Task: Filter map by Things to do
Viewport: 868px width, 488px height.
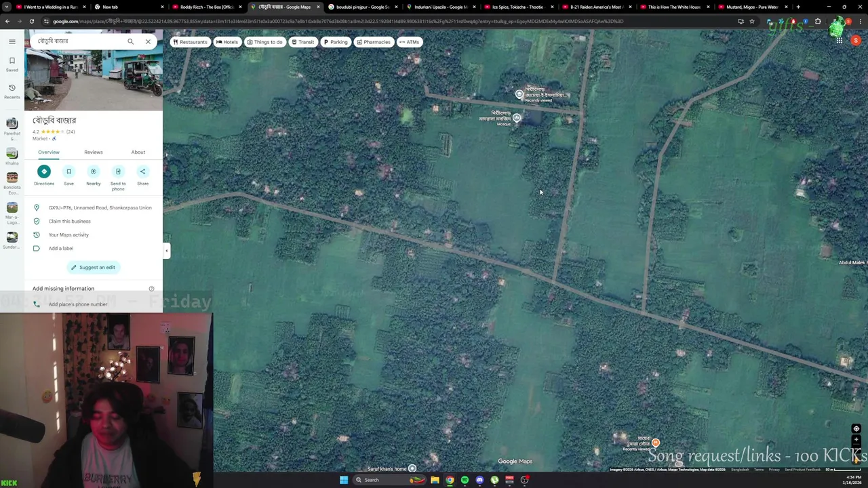Action: 264,42
